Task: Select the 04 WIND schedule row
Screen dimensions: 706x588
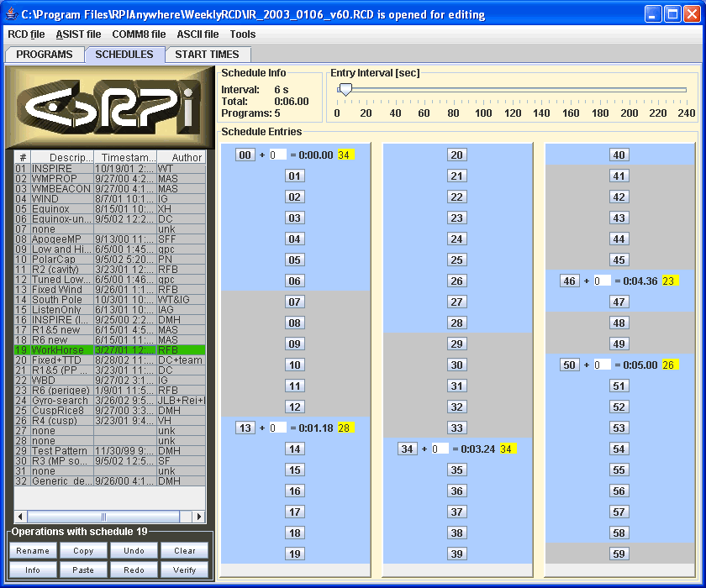Action: tap(110, 199)
